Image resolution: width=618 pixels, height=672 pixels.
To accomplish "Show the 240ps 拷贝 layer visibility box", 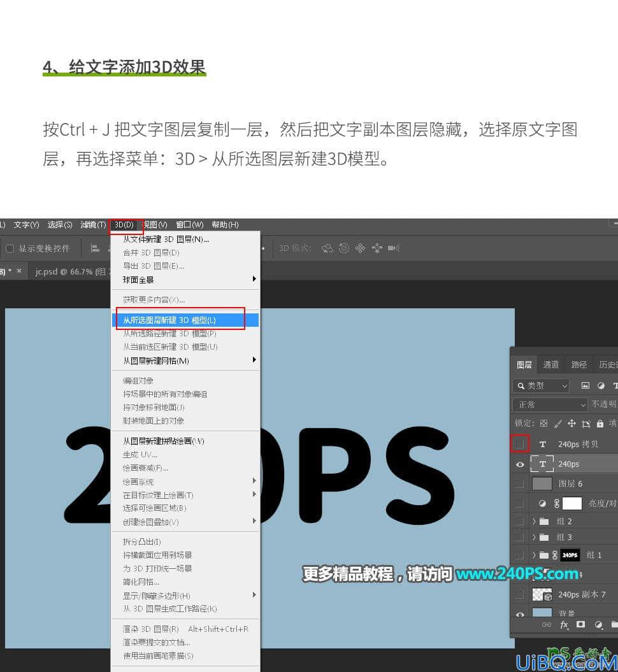I will (x=520, y=443).
